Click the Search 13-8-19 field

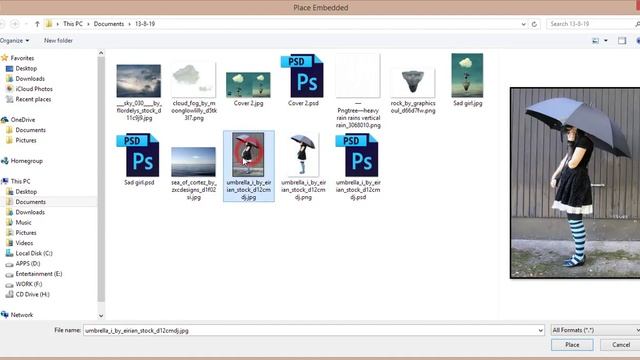click(x=590, y=24)
